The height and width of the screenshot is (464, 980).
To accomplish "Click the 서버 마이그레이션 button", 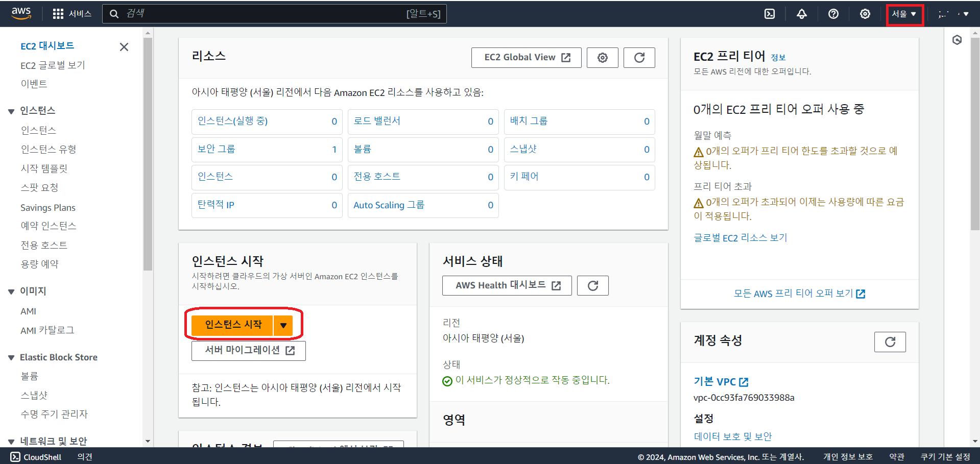I will coord(249,351).
